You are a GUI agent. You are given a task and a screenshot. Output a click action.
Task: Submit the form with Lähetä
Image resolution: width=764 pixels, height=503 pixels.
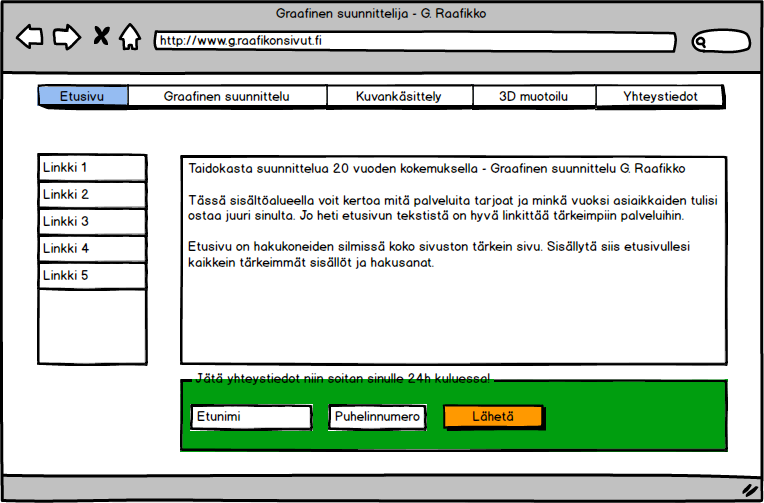493,417
